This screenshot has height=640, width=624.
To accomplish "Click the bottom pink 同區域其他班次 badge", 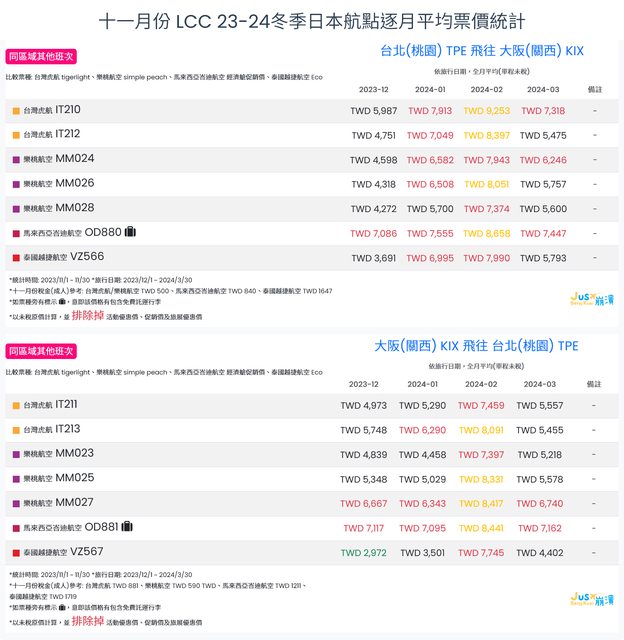I will pyautogui.click(x=41, y=351).
